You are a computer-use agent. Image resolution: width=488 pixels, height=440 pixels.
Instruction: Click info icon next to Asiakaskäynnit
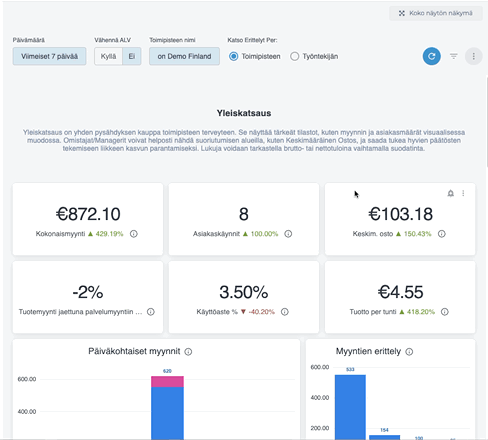(288, 234)
